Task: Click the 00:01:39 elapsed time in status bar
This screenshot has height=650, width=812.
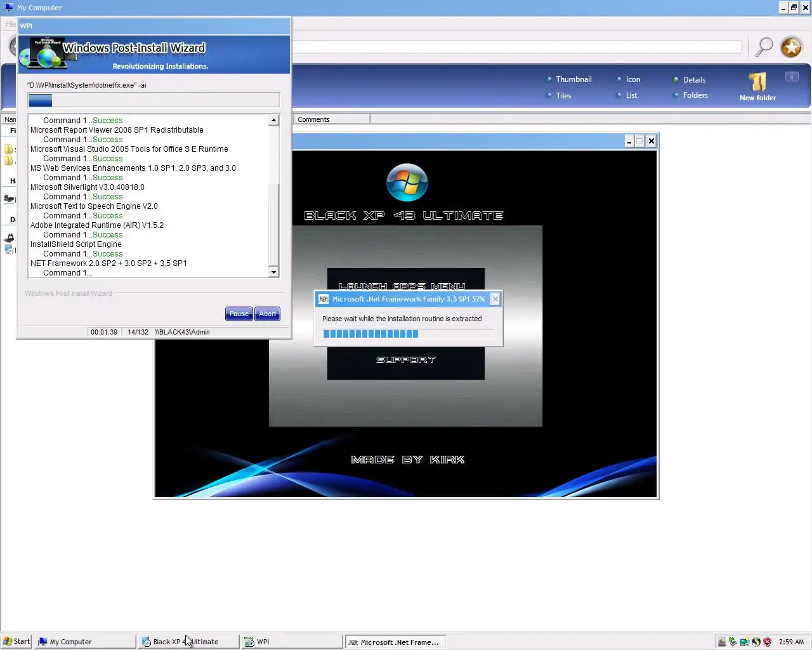Action: pyautogui.click(x=104, y=332)
